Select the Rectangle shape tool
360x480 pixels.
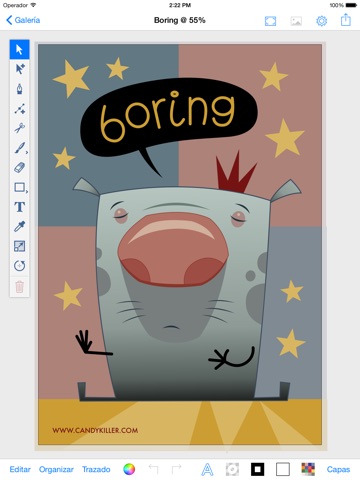point(19,187)
